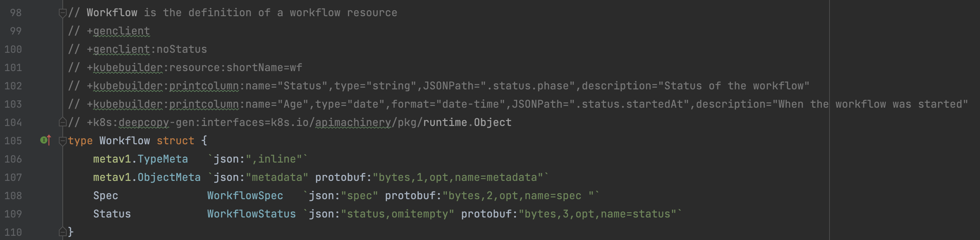Fold the Workflow struct at line 105
The height and width of the screenshot is (240, 980).
pyautogui.click(x=63, y=141)
